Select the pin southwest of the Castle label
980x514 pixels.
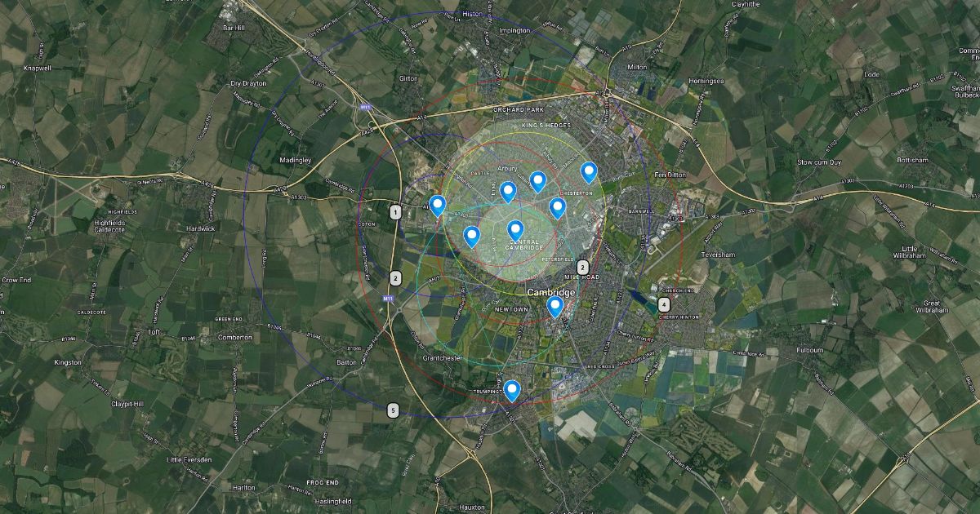tap(472, 237)
